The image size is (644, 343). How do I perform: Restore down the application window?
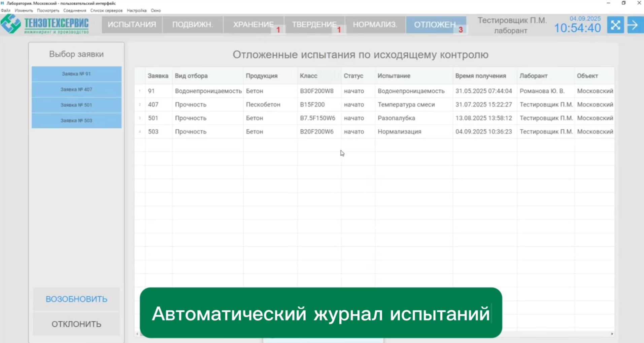pyautogui.click(x=623, y=3)
